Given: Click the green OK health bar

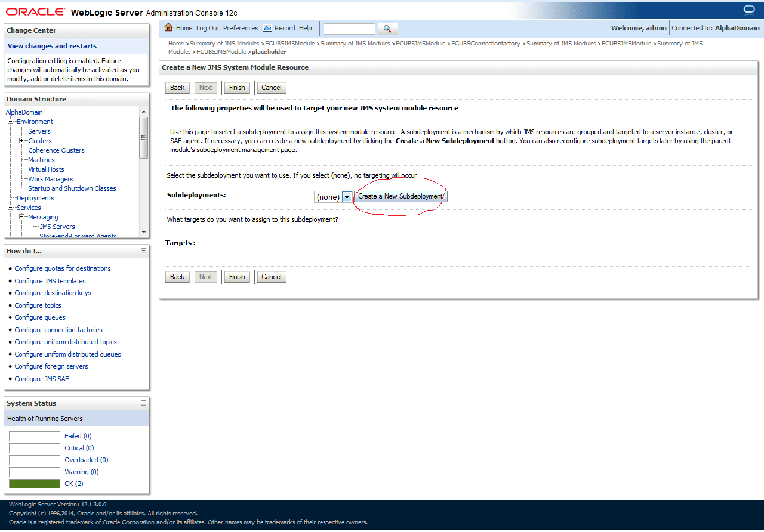Looking at the screenshot, I should (35, 484).
